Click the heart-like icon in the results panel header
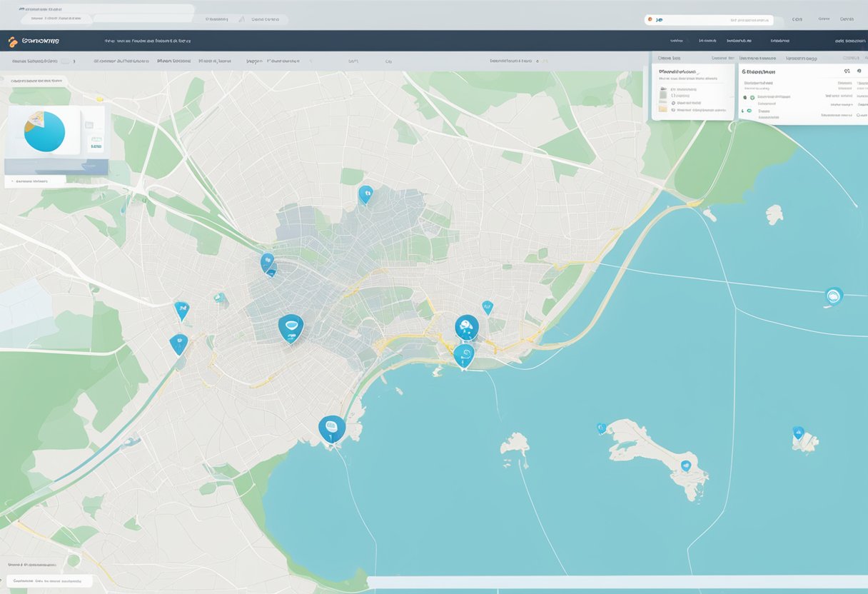Viewport: 868px width, 594px height. tap(847, 71)
